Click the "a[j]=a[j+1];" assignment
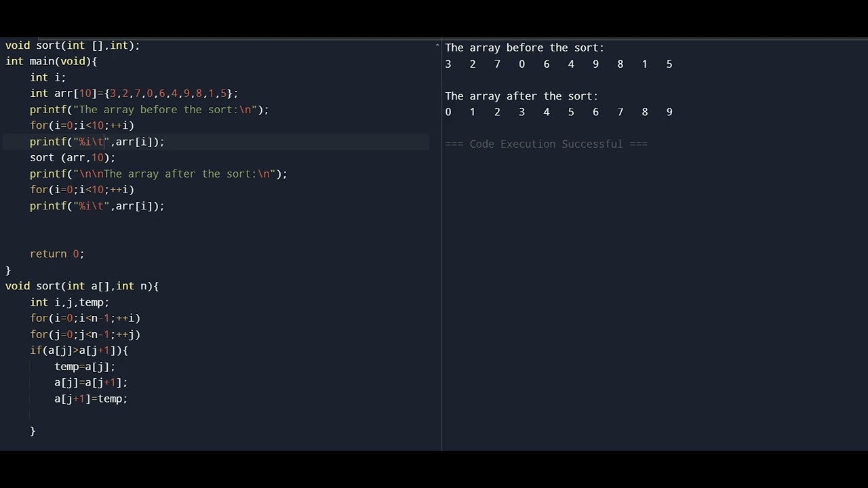 [x=91, y=383]
